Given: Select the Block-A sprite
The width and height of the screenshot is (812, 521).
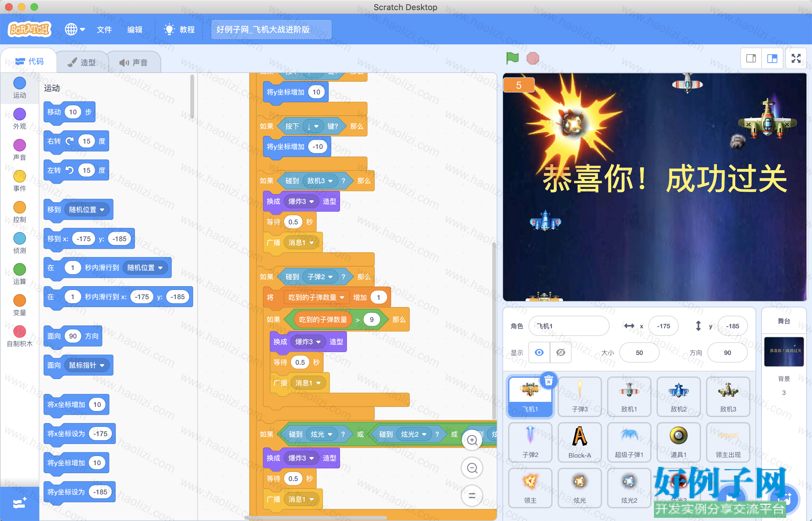Looking at the screenshot, I should click(x=580, y=442).
